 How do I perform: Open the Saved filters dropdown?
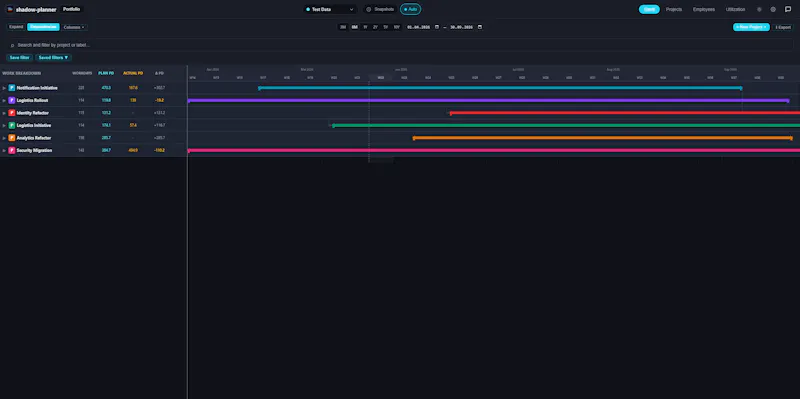53,58
